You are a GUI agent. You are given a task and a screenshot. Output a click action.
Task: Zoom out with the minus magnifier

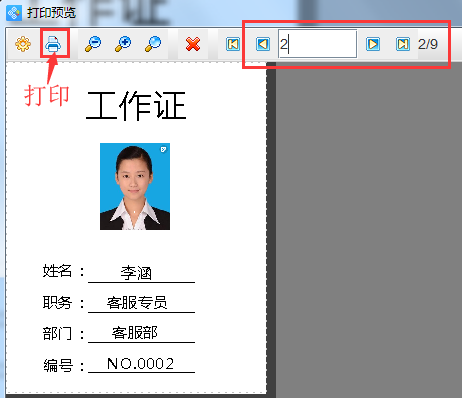click(93, 44)
